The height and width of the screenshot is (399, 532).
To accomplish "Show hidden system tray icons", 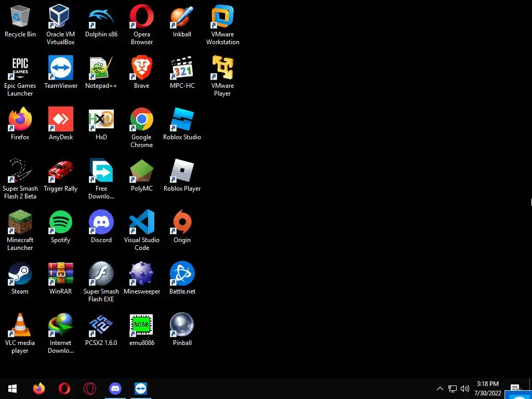I will 440,389.
